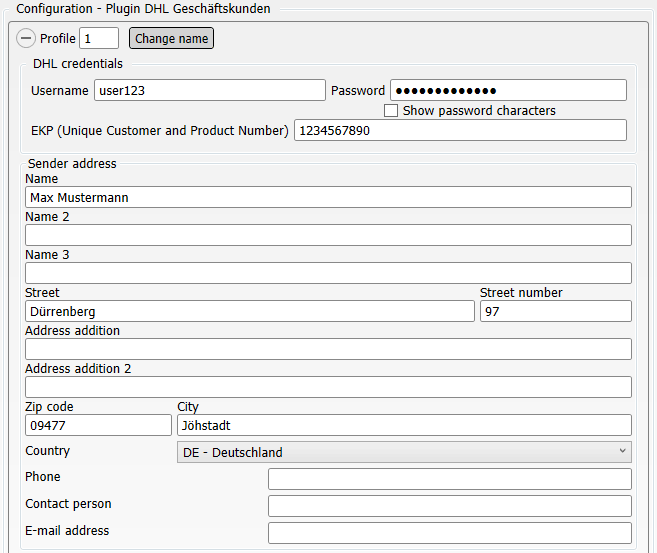Click the Street field containing Dürrenberg
The width and height of the screenshot is (657, 553).
pos(250,311)
